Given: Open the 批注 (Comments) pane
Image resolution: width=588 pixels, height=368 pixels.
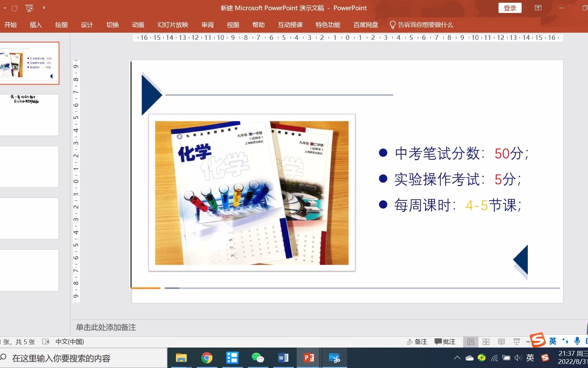Looking at the screenshot, I should tap(445, 341).
